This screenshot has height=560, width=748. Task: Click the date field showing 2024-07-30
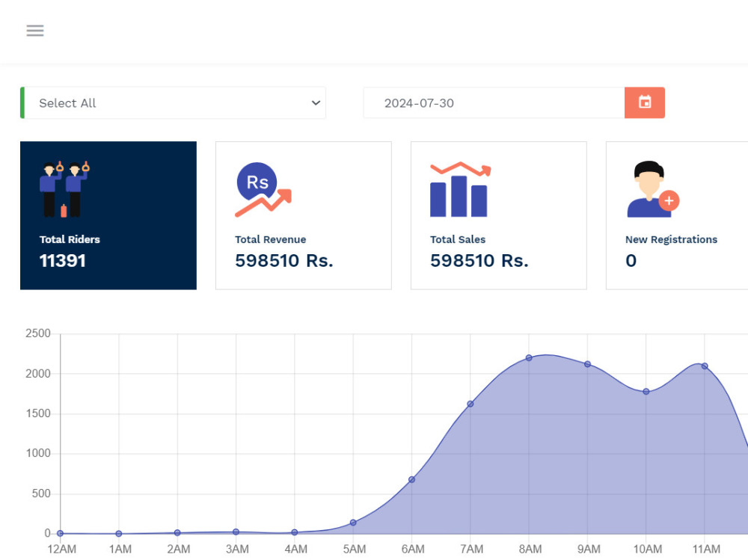pos(494,103)
